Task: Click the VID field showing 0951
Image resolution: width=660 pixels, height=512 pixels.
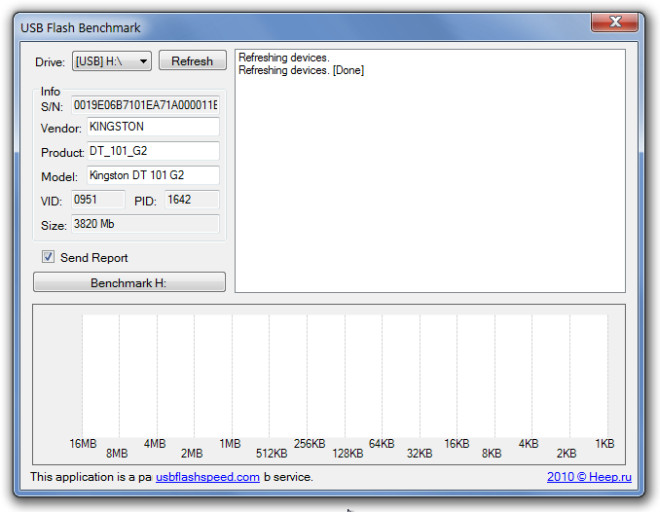Action: click(97, 200)
